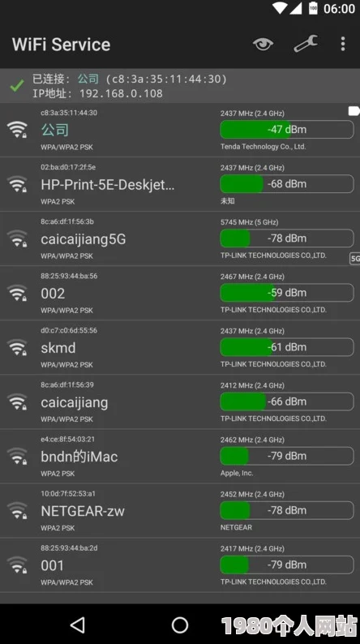Image resolution: width=360 pixels, height=644 pixels.
Task: Tap the 5G badge on caicaijiang5G row
Action: click(355, 259)
